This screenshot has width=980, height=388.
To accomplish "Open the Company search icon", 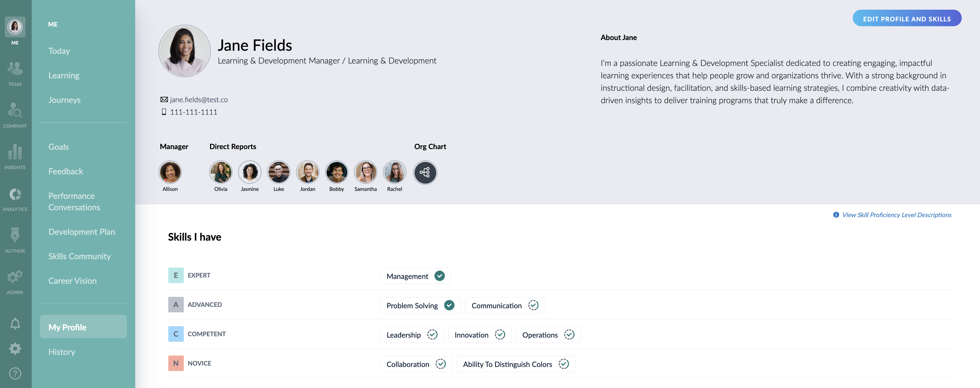I will (15, 110).
